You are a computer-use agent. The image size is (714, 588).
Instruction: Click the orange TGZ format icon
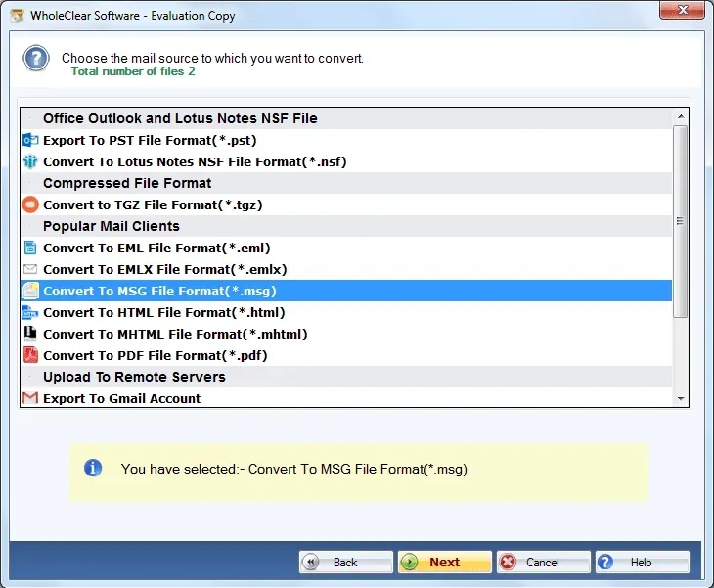pyautogui.click(x=30, y=204)
